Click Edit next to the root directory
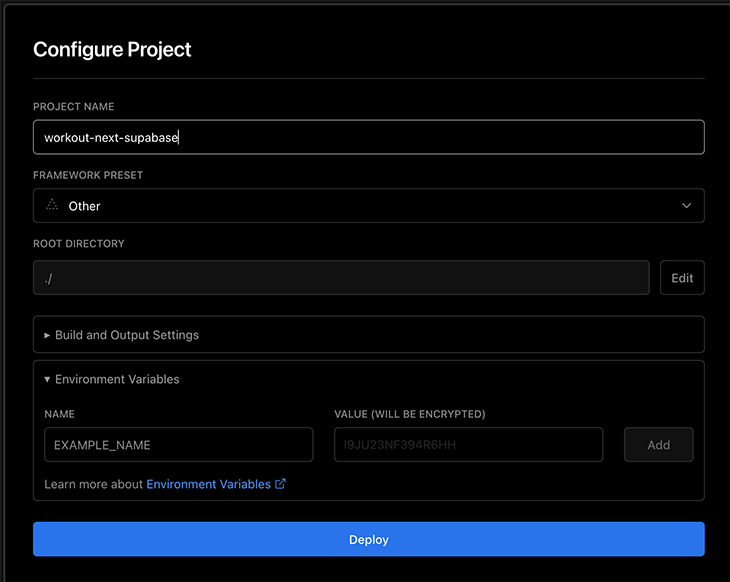Viewport: 730px width, 582px height. [682, 278]
